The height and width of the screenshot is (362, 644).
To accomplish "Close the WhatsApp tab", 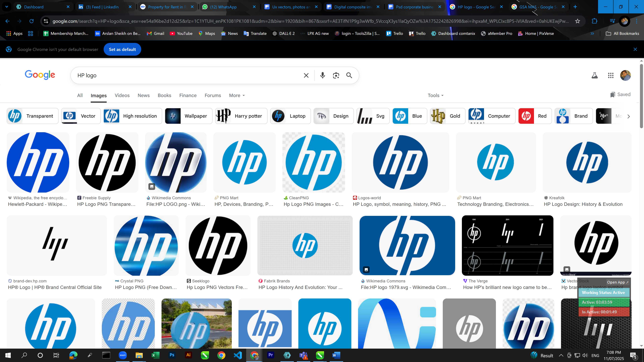I will click(x=254, y=7).
